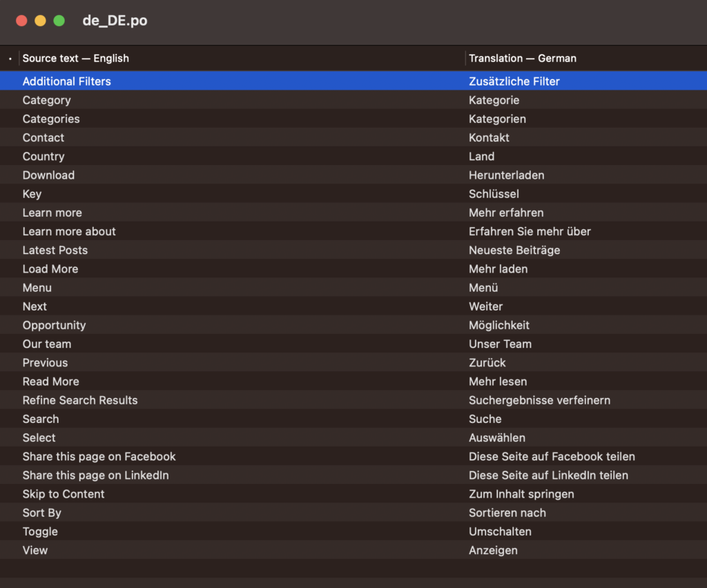The image size is (707, 588).
Task: Choose the 'Learn more about' row
Action: [69, 231]
